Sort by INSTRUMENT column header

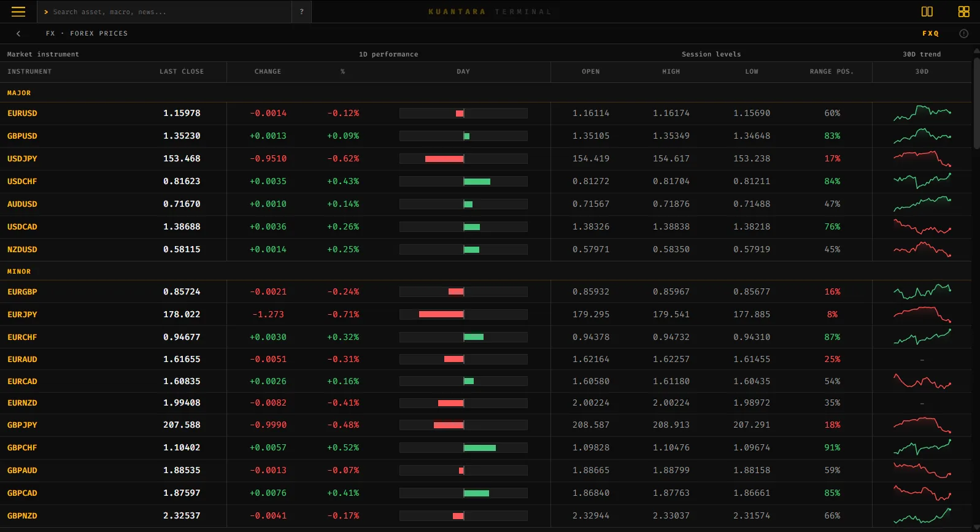coord(29,72)
